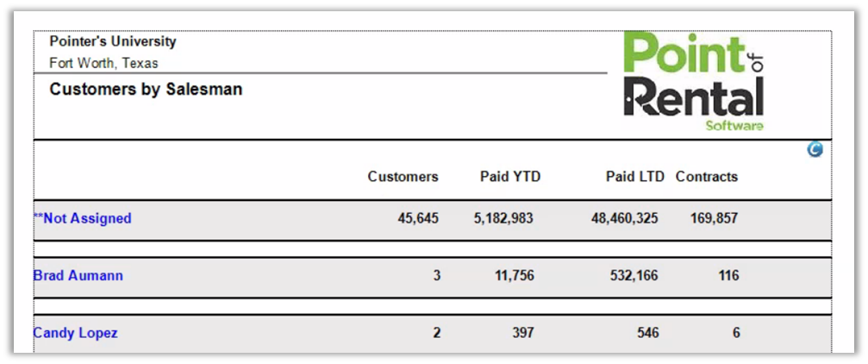Click the blue circular refresh icon

click(x=815, y=150)
